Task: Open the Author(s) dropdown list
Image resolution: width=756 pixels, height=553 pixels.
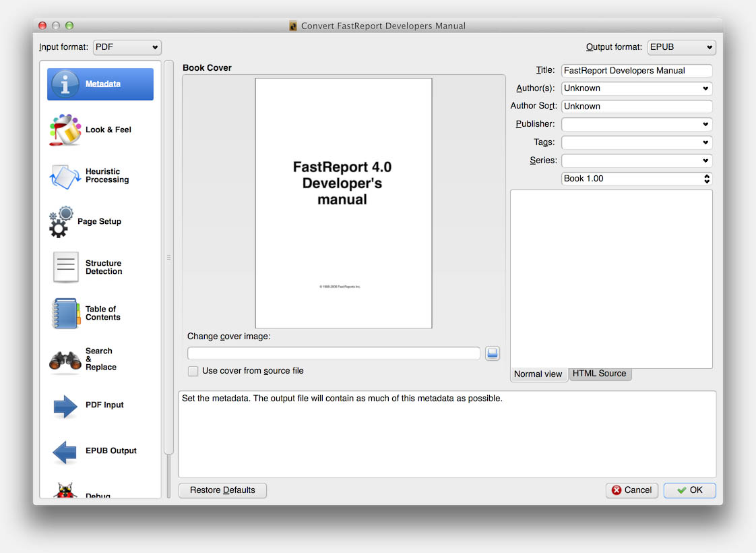Action: point(637,88)
